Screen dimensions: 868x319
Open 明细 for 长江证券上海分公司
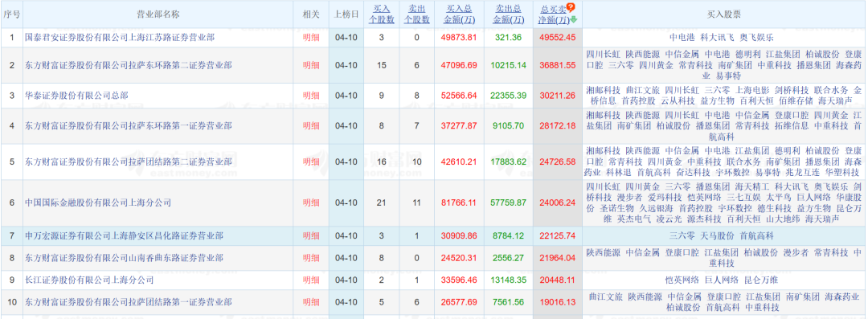[311, 280]
